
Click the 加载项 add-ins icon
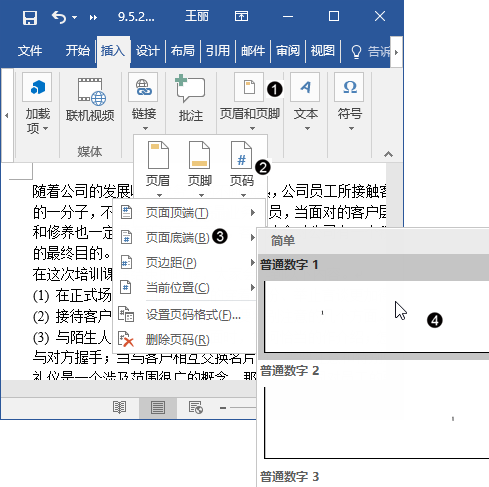pyautogui.click(x=37, y=87)
